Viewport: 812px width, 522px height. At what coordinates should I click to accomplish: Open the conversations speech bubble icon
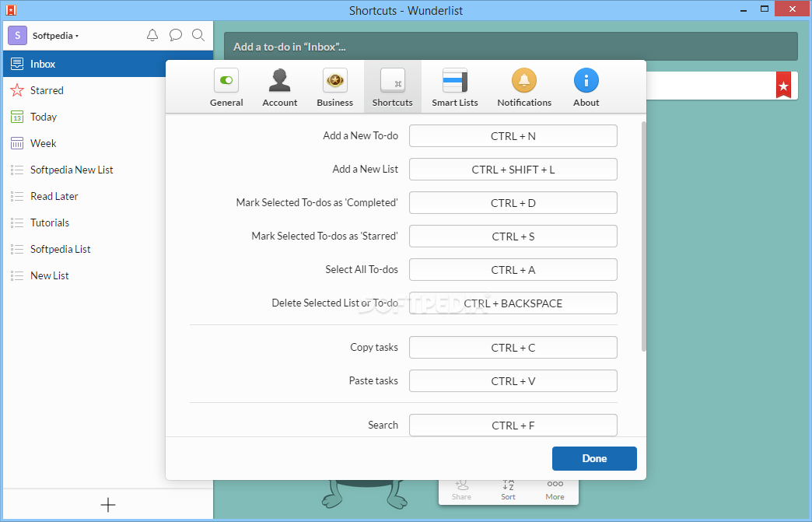pos(176,35)
